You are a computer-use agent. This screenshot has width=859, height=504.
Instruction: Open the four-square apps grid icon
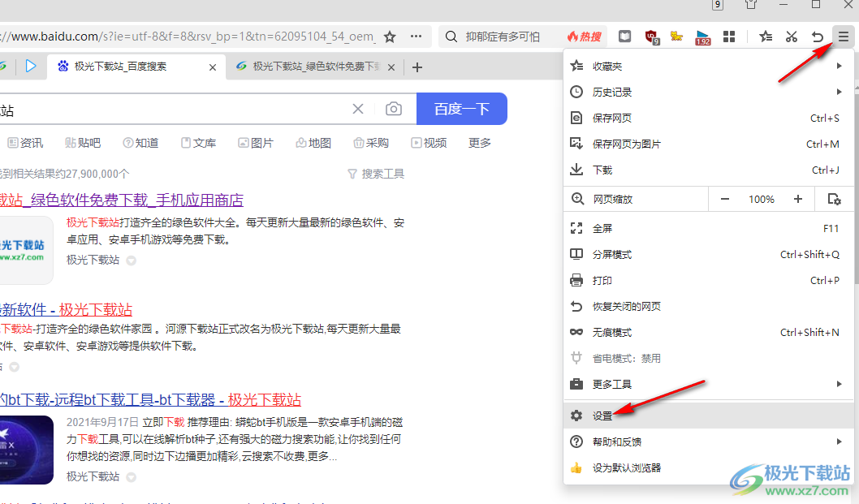[x=729, y=37]
